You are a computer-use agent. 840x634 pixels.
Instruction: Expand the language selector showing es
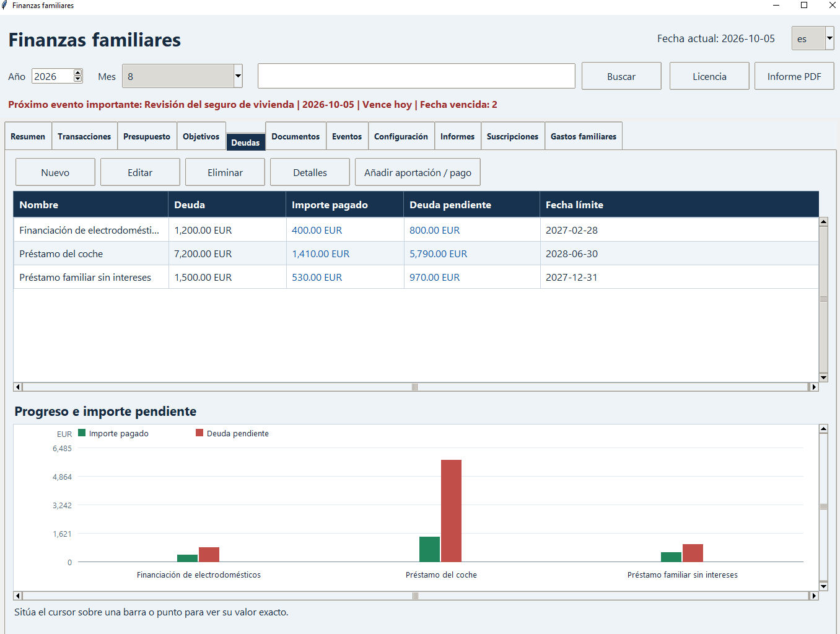829,38
